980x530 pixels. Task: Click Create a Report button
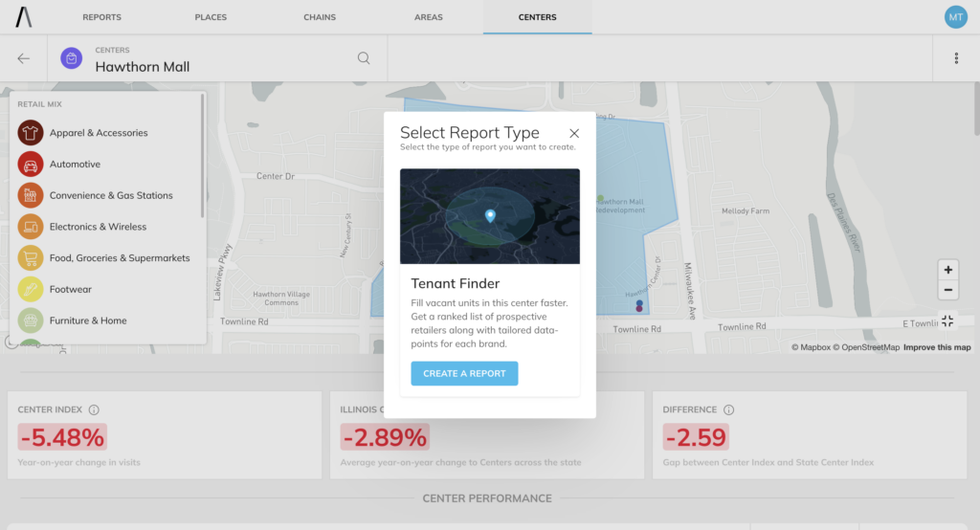(x=464, y=373)
